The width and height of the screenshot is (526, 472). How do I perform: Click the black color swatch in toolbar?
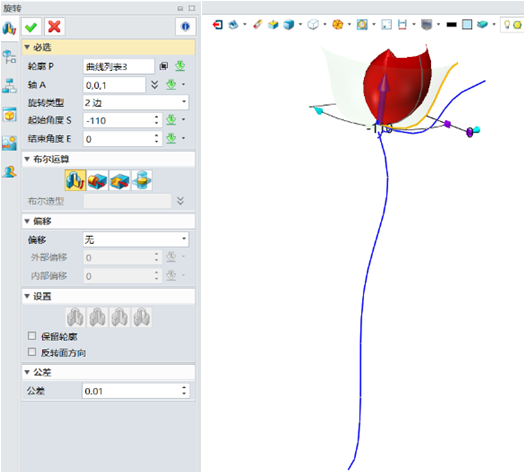click(452, 24)
